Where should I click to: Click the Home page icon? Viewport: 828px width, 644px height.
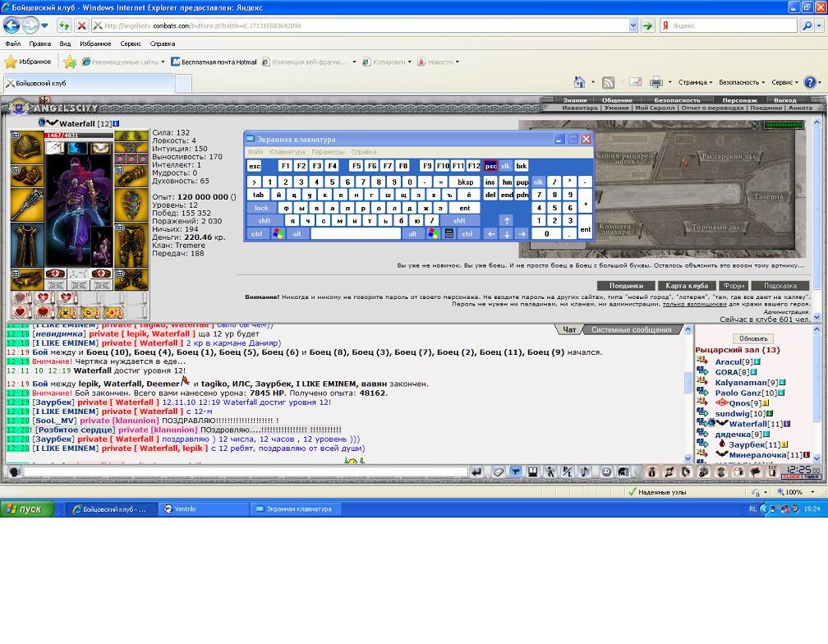point(579,82)
